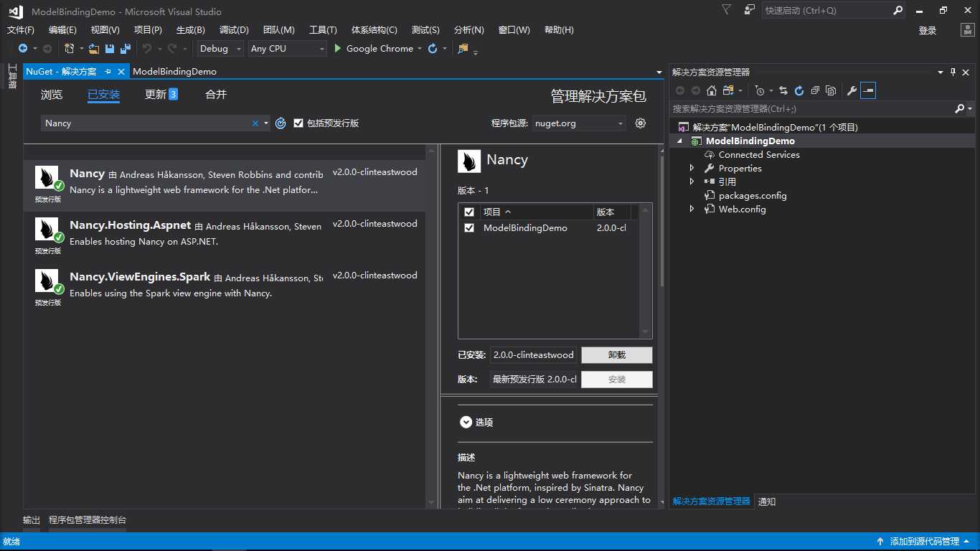The image size is (980, 551).
Task: Click the Quick Launch magnifier icon
Action: (x=898, y=11)
